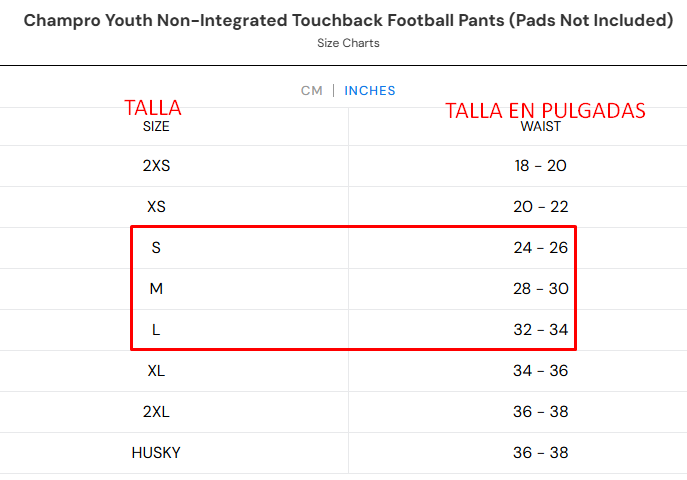Click the Champro Youth Football Pants title
Image resolution: width=687 pixels, height=480 pixels.
point(347,20)
